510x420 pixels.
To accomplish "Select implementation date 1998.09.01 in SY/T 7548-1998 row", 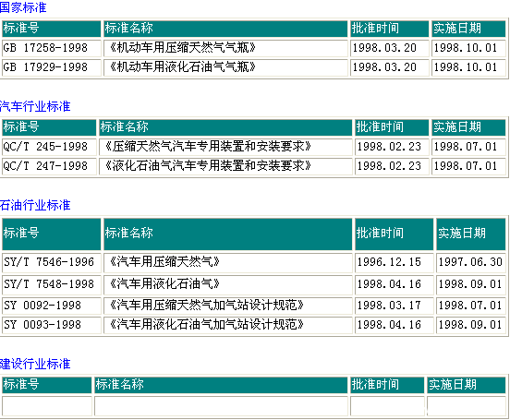I will [x=470, y=284].
